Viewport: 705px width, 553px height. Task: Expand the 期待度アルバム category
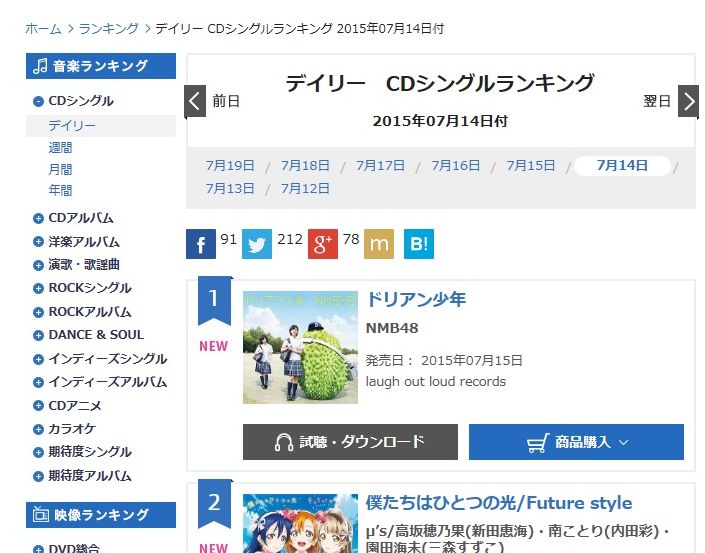[x=38, y=476]
